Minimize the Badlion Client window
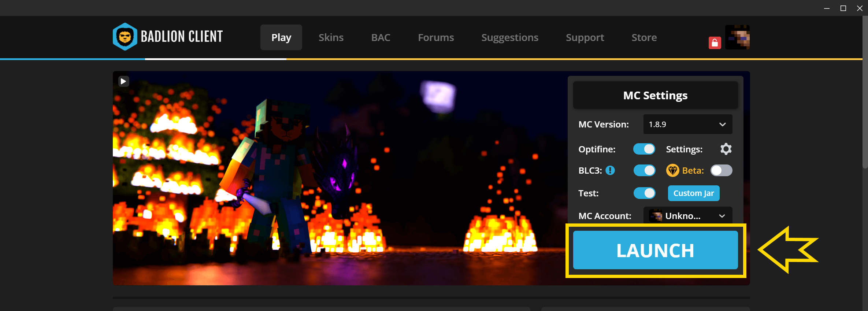868x311 pixels. point(827,8)
